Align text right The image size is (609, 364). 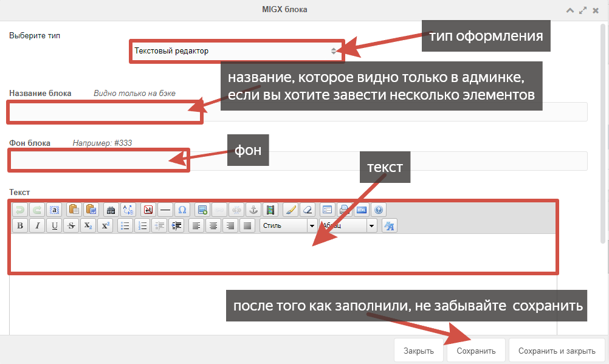(x=230, y=225)
